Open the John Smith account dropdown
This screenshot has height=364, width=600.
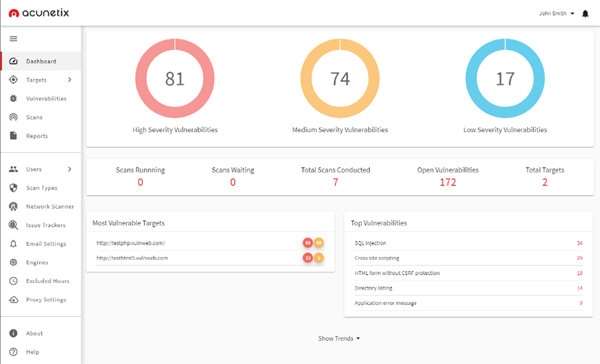tap(556, 13)
